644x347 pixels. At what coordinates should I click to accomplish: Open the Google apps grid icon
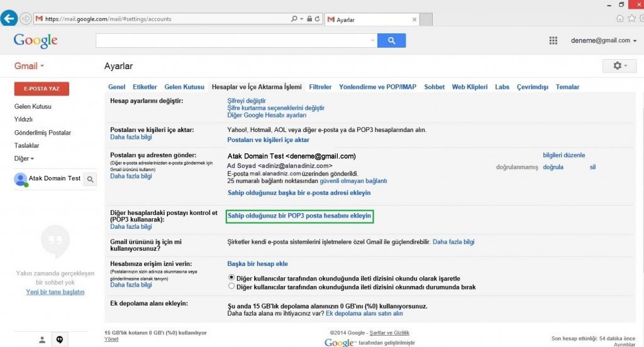(x=553, y=40)
